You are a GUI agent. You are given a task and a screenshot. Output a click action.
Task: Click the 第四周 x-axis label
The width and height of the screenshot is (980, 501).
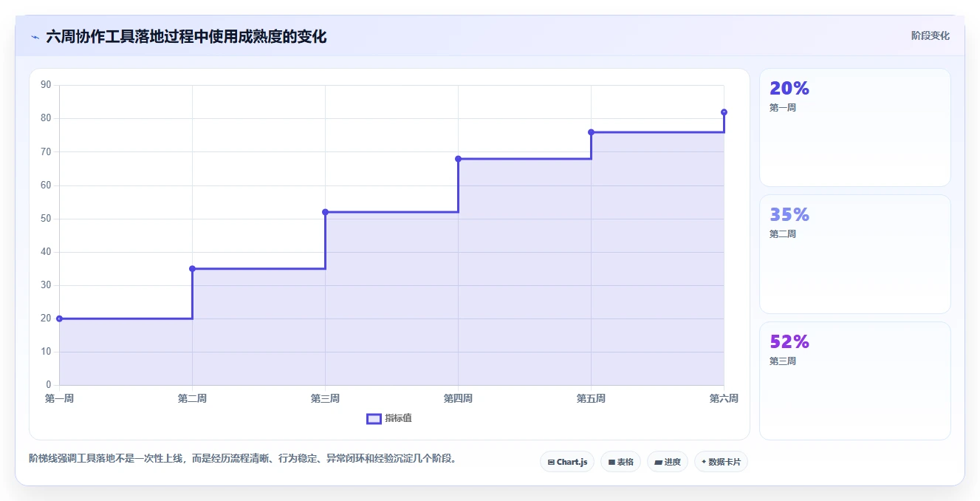(458, 398)
